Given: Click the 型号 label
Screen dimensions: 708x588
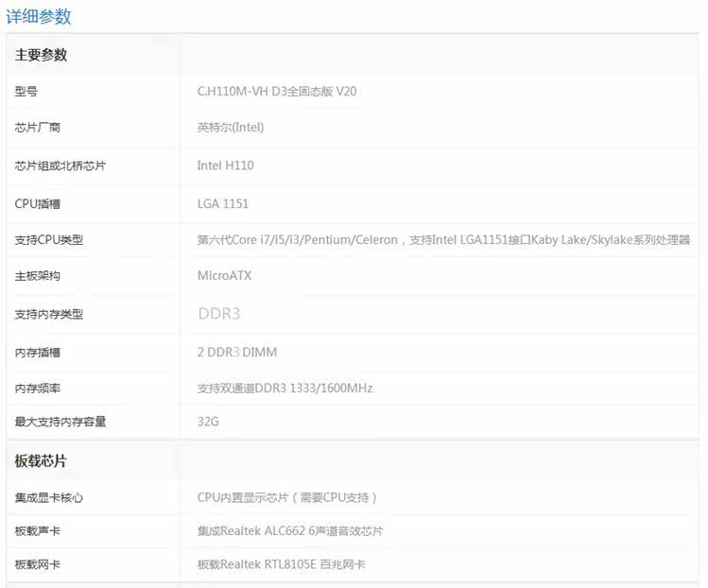Looking at the screenshot, I should click(x=26, y=92).
